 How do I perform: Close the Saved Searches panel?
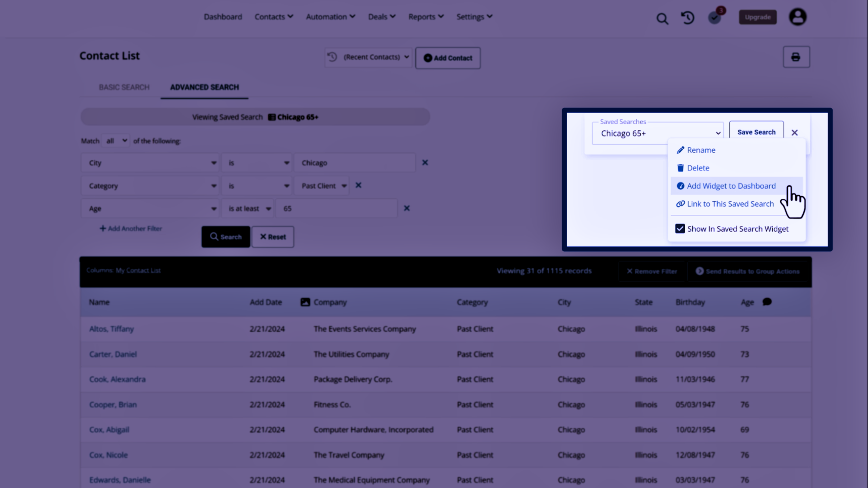pos(794,133)
